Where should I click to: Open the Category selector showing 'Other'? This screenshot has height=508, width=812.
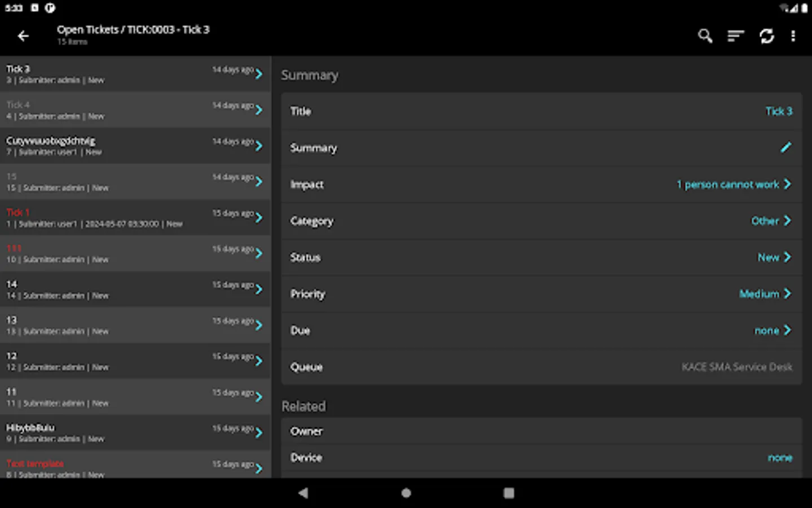point(771,221)
